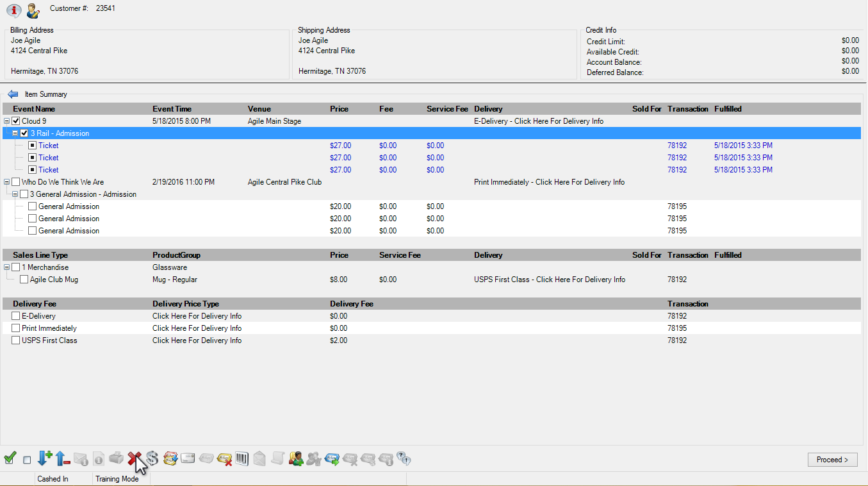Viewport: 868px width, 486px height.
Task: Click the Agile Central Pike Club venue cell
Action: point(284,182)
